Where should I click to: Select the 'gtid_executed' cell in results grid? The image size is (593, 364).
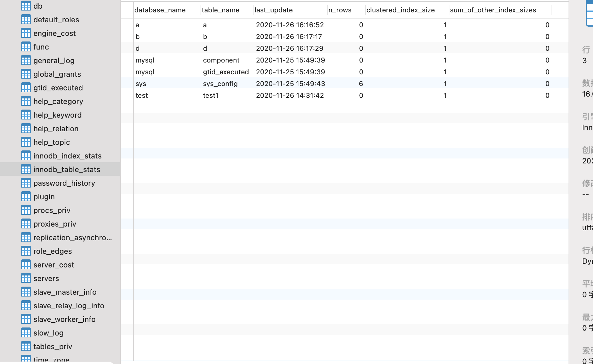(x=226, y=72)
